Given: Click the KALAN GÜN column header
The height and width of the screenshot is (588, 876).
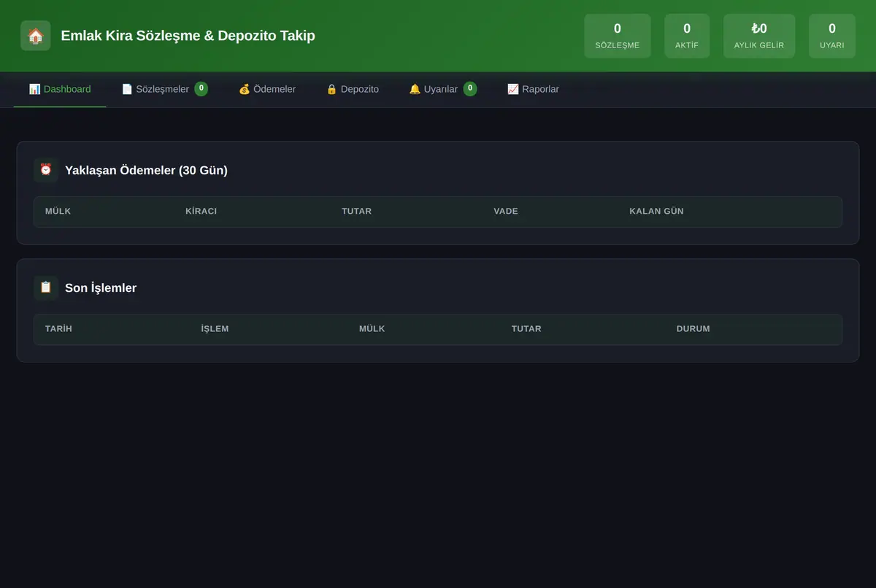Looking at the screenshot, I should pos(657,212).
